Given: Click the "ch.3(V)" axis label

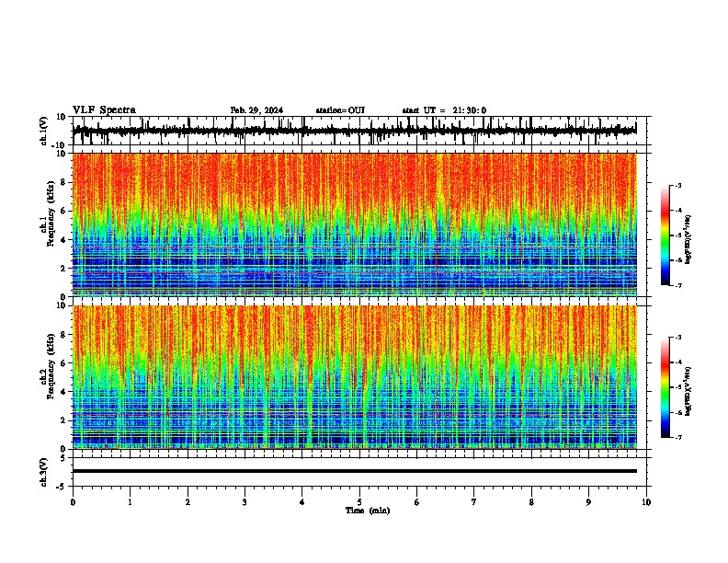Looking at the screenshot, I should [44, 472].
